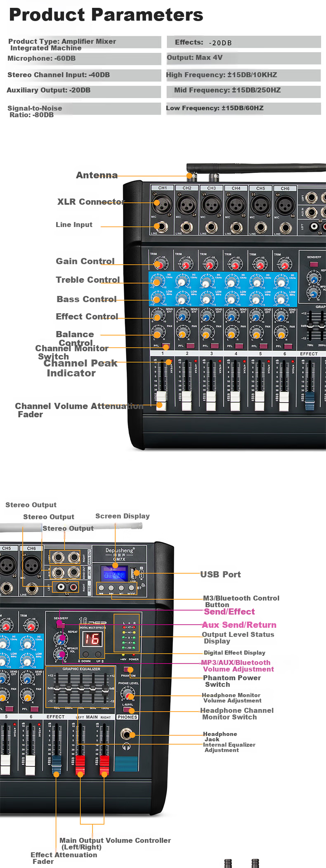326x868 pixels.
Task: Click the headphone symbol below the PHONES jack
Action: click(127, 747)
